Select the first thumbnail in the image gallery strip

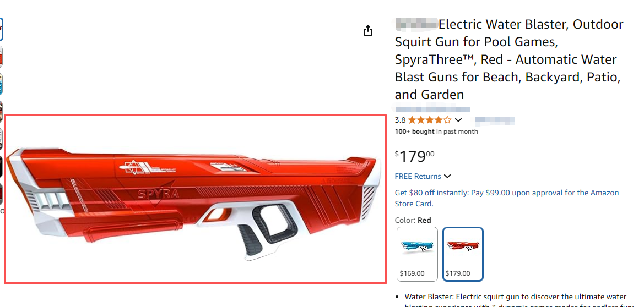pos(1,29)
